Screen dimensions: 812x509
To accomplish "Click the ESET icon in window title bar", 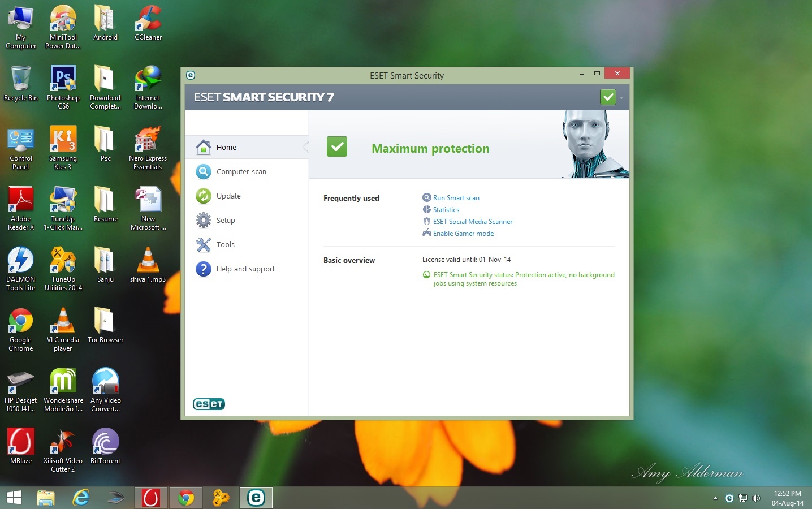I will point(191,75).
